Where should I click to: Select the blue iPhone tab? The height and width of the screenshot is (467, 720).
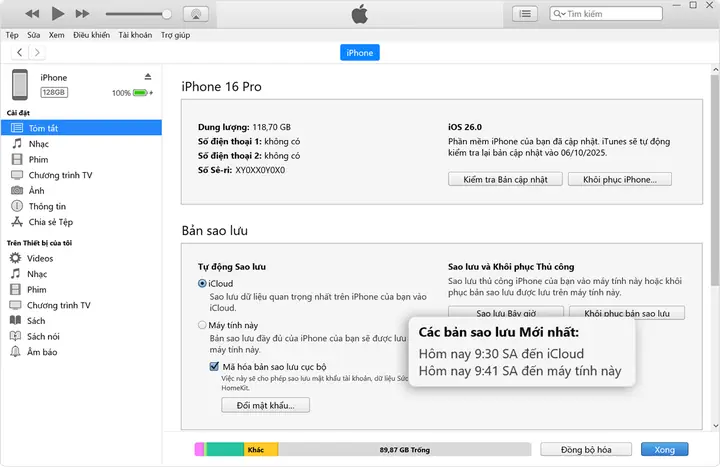click(360, 53)
